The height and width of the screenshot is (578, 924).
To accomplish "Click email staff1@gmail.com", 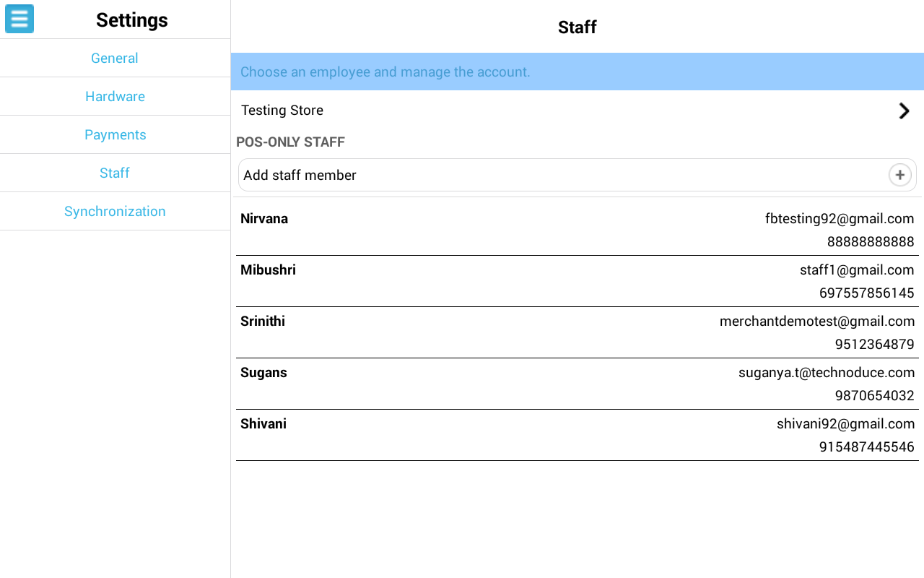I will [857, 270].
